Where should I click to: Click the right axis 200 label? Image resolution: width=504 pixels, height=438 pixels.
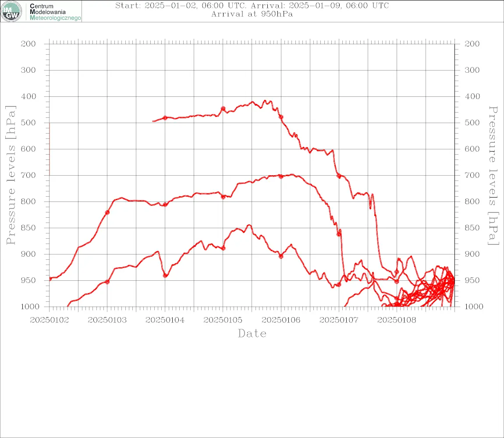[x=472, y=44]
